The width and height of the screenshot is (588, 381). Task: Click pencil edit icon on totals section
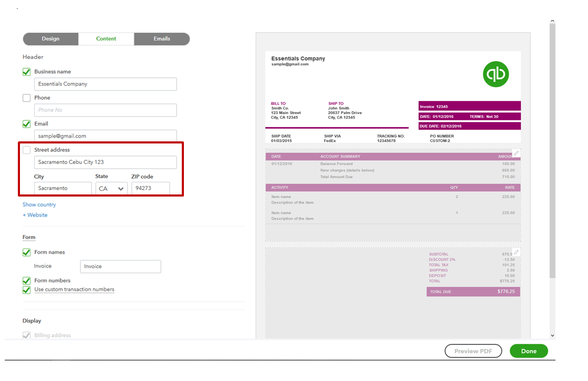(516, 252)
